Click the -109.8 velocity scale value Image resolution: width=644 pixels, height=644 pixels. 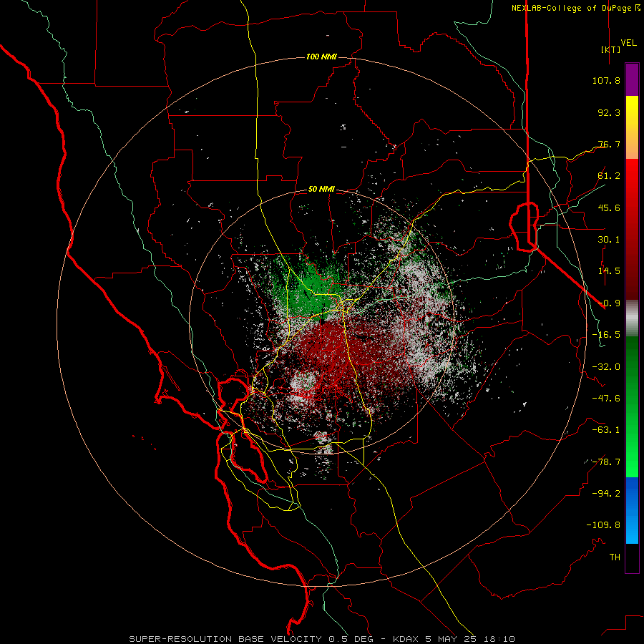[603, 525]
